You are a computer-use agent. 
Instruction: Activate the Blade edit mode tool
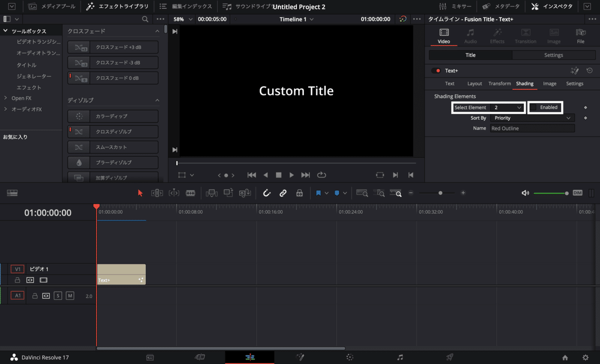tap(190, 193)
